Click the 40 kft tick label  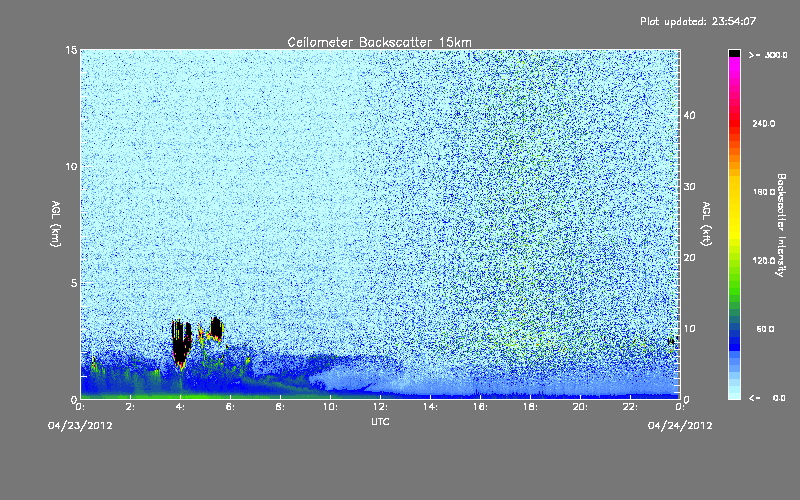tap(689, 115)
